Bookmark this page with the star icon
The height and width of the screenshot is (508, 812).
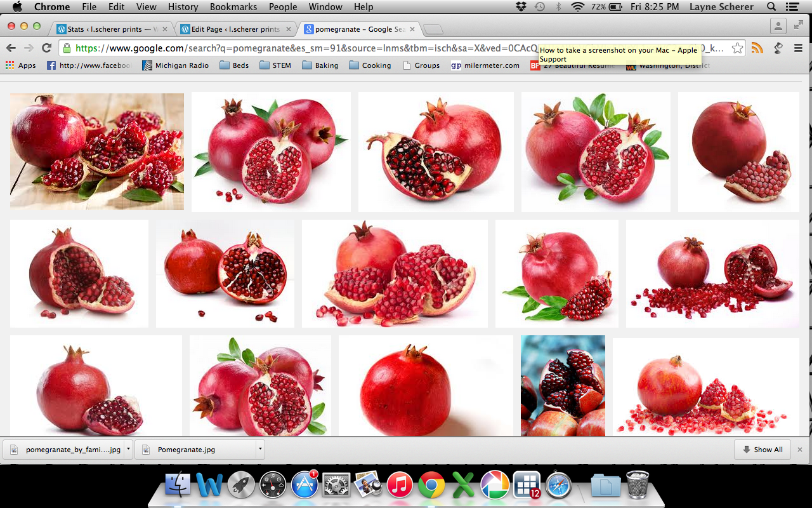tap(737, 48)
